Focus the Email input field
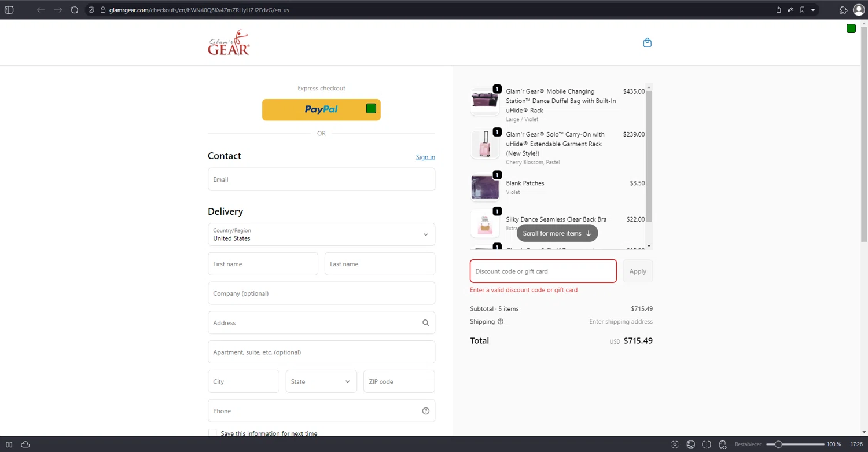The image size is (868, 452). point(321,179)
